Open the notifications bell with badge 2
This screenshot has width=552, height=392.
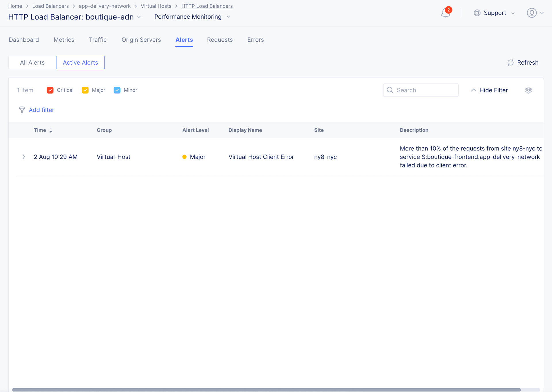(x=446, y=13)
